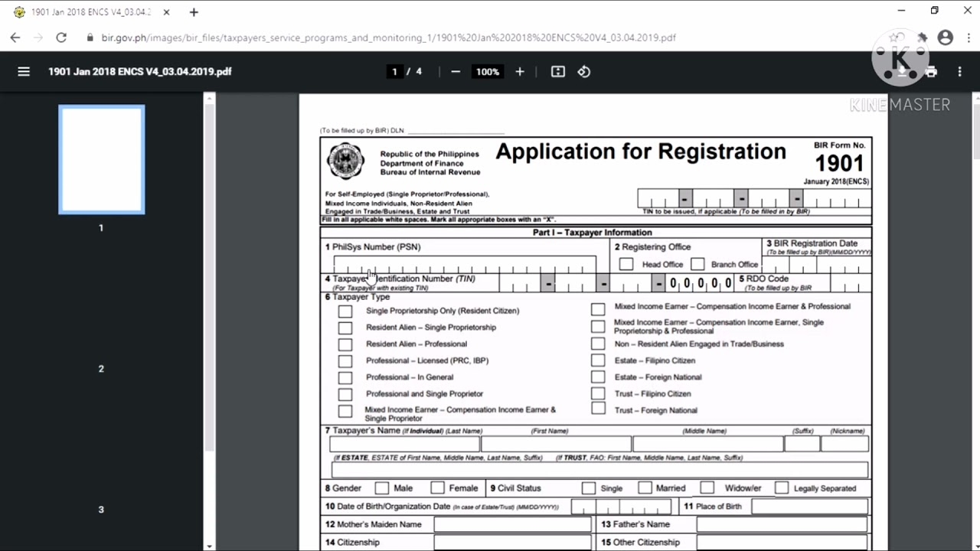Check Professional – In General box
The height and width of the screenshot is (551, 980).
coord(345,377)
